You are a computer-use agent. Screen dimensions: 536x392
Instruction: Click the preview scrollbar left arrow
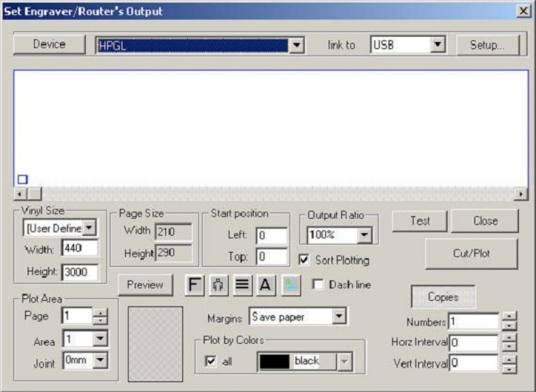click(20, 194)
